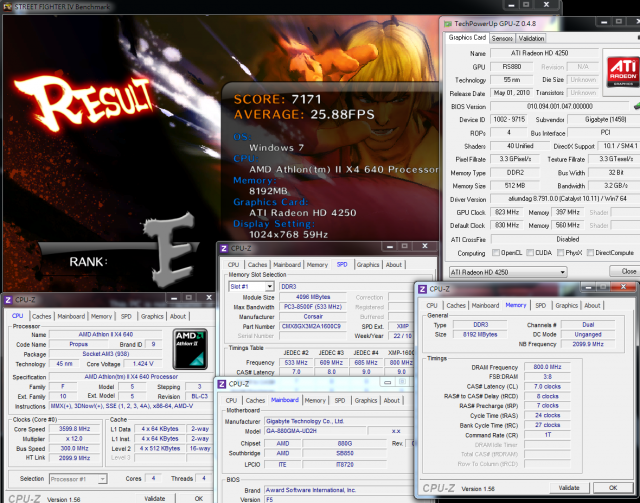Close the CPU-Z SPD window
Screen dimensions: 640x503
[425, 246]
